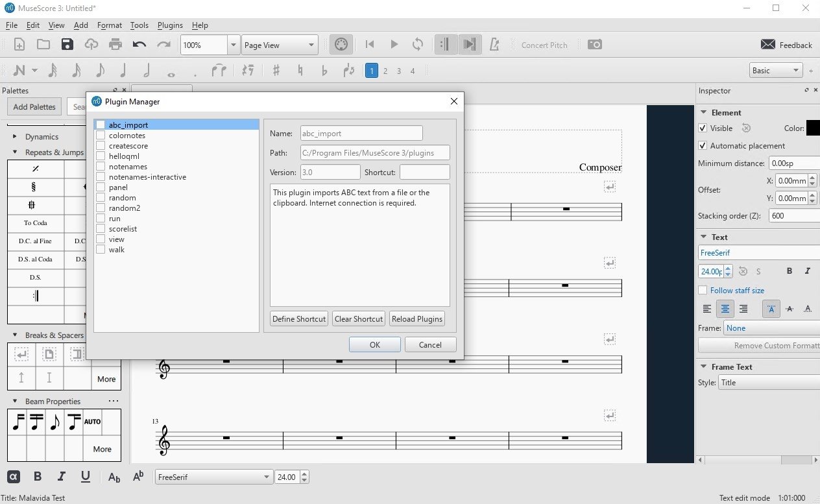Screen dimensions: 820x504
Task: Enable note input mode with the N icon
Action: 19,71
